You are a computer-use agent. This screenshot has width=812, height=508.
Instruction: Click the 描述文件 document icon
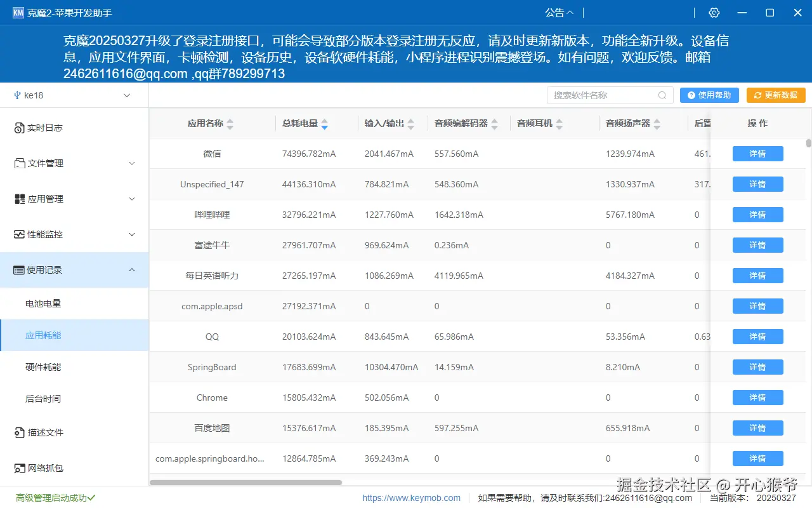tap(20, 432)
